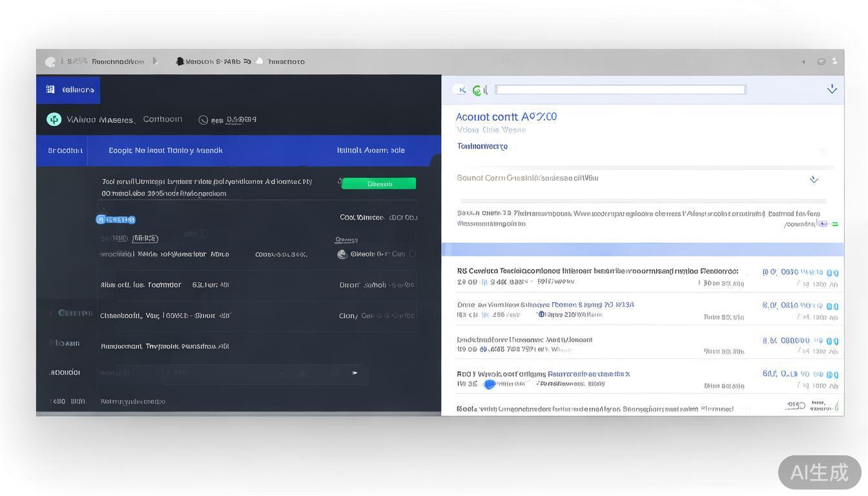Check the small checkbox near the quantity label
The image size is (868, 496).
pos(205,234)
